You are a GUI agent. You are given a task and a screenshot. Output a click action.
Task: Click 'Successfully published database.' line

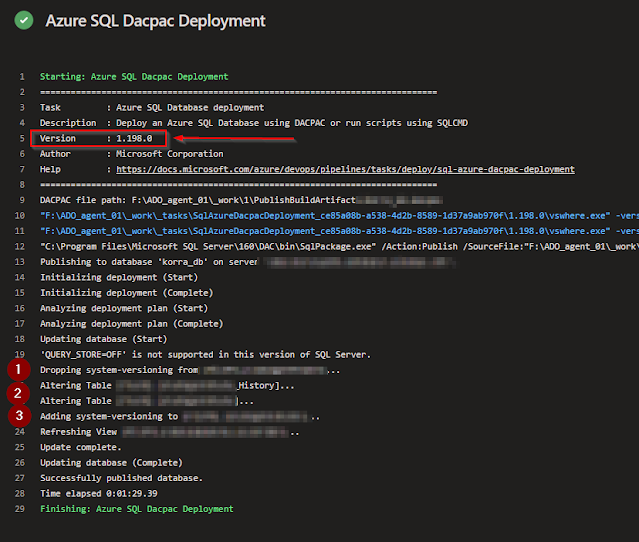(121, 478)
